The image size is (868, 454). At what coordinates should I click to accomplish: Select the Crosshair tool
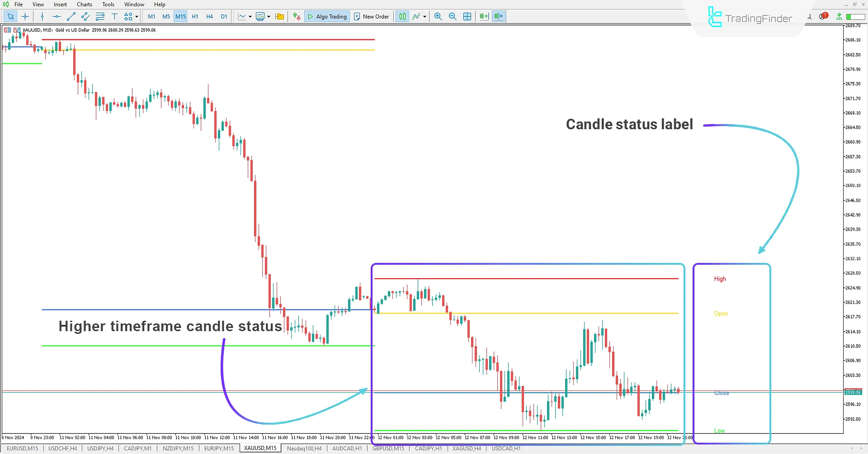[x=25, y=17]
